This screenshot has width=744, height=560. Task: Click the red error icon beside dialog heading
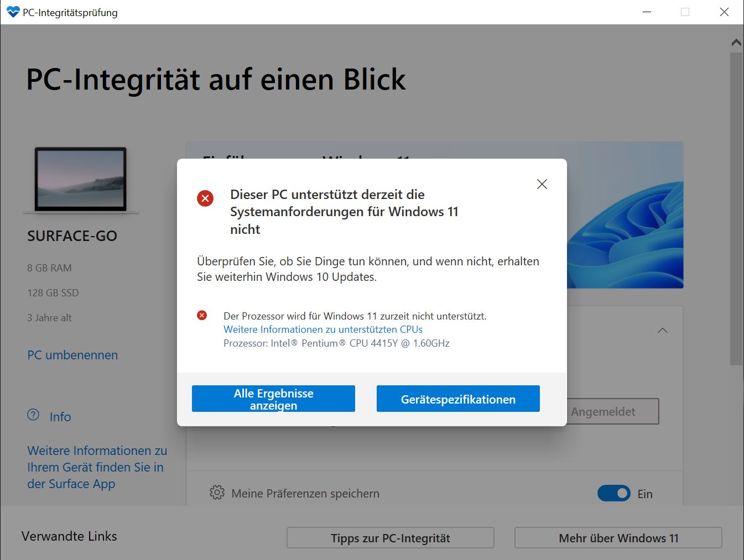pos(205,198)
